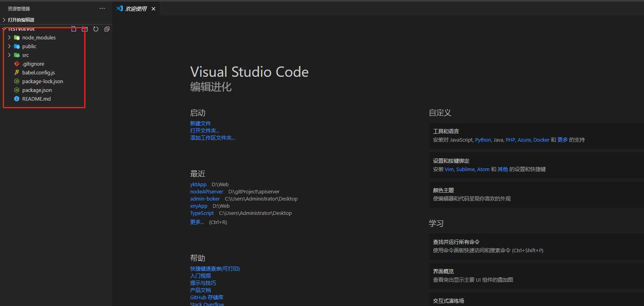Click the 打开文件夹 link
Viewport: 644px width, 306px height.
[x=204, y=131]
